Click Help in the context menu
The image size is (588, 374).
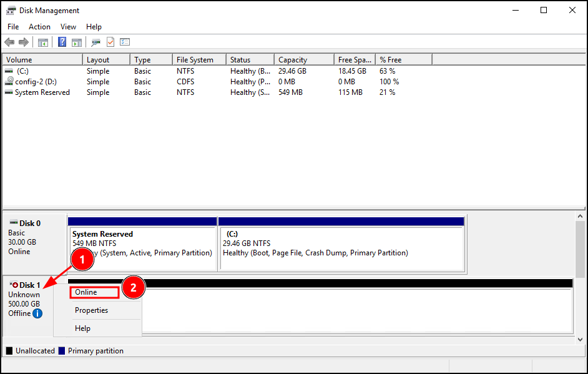coord(82,328)
